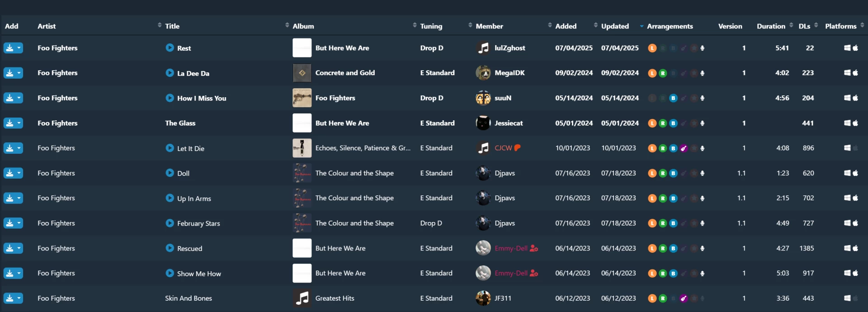Sort the song list by Title header

pyautogui.click(x=172, y=26)
